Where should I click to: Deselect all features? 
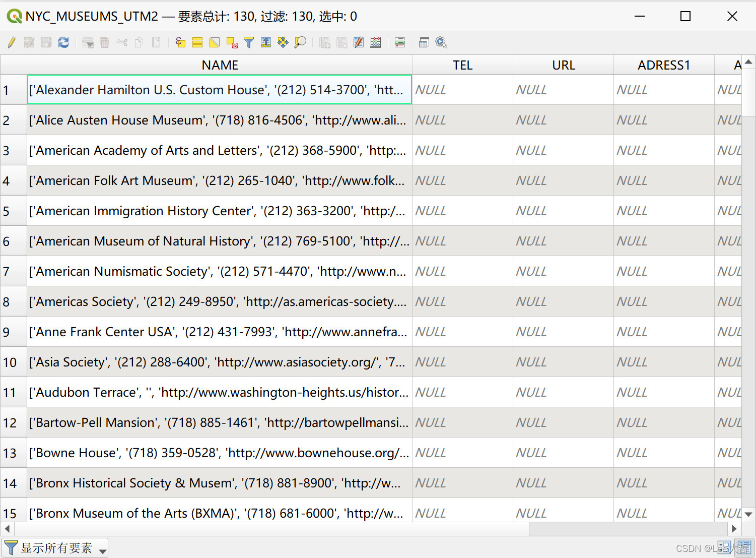click(232, 42)
